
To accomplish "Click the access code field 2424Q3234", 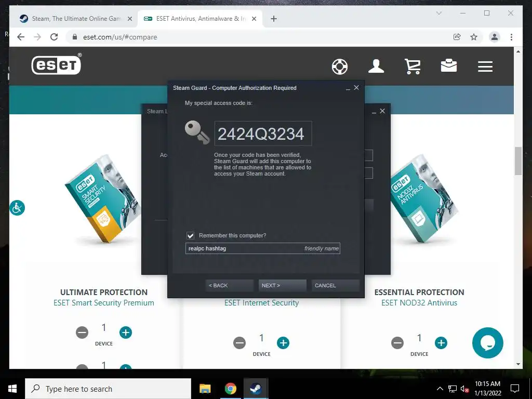I will coord(263,134).
